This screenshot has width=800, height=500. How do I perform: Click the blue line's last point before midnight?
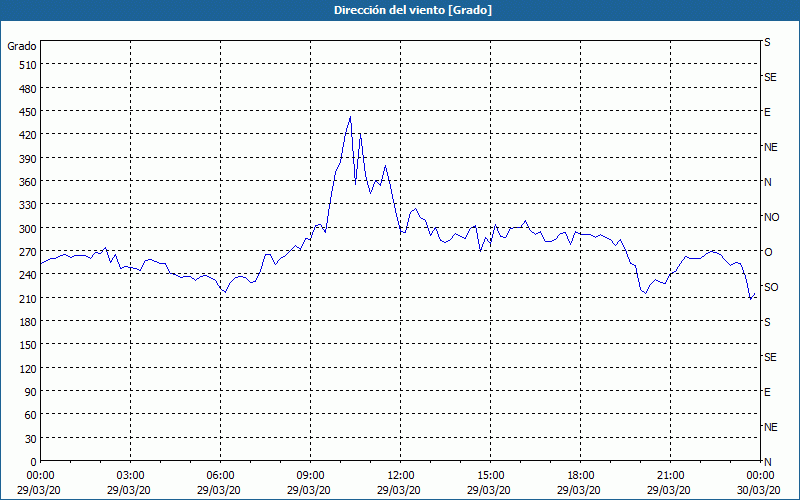(755, 294)
